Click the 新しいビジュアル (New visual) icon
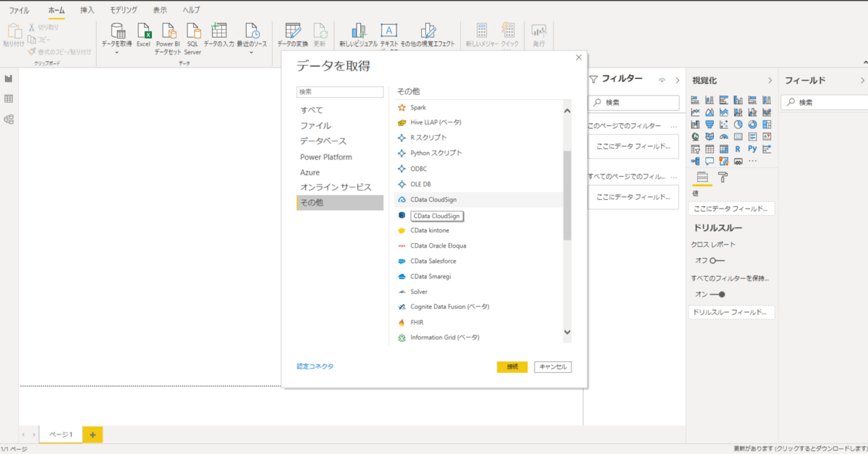 [x=358, y=31]
